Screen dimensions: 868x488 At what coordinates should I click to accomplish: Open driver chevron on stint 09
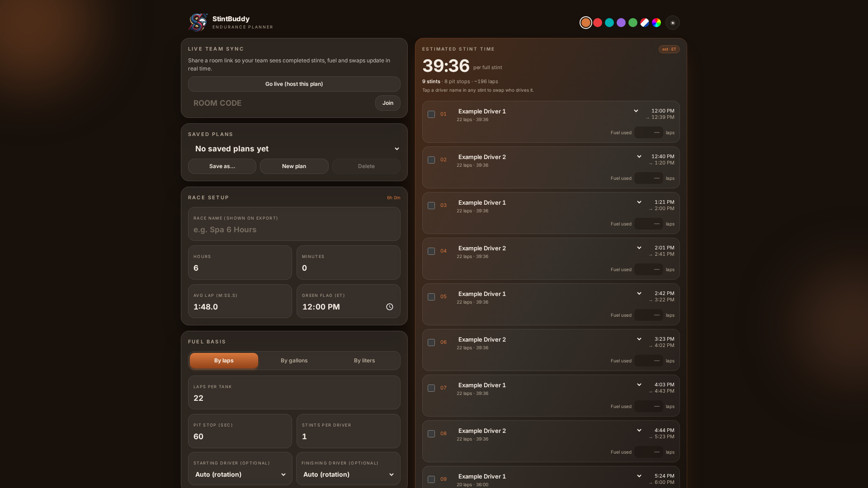point(639,476)
